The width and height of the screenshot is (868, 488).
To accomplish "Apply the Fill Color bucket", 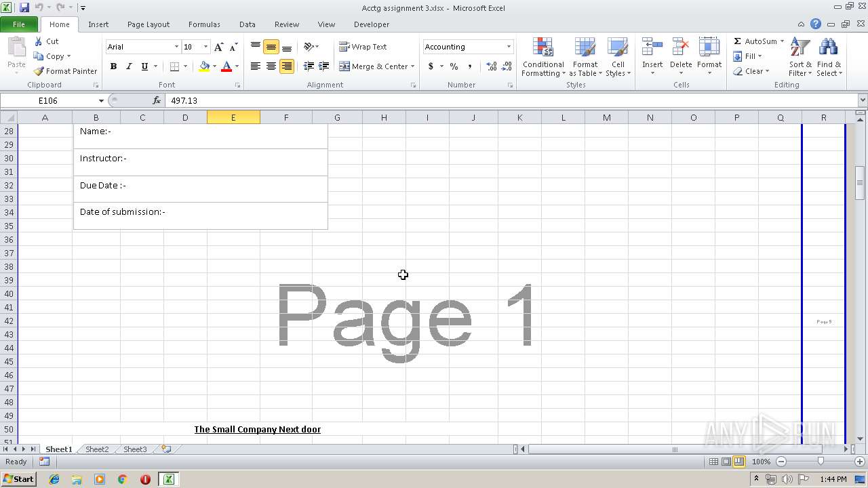I will click(204, 66).
